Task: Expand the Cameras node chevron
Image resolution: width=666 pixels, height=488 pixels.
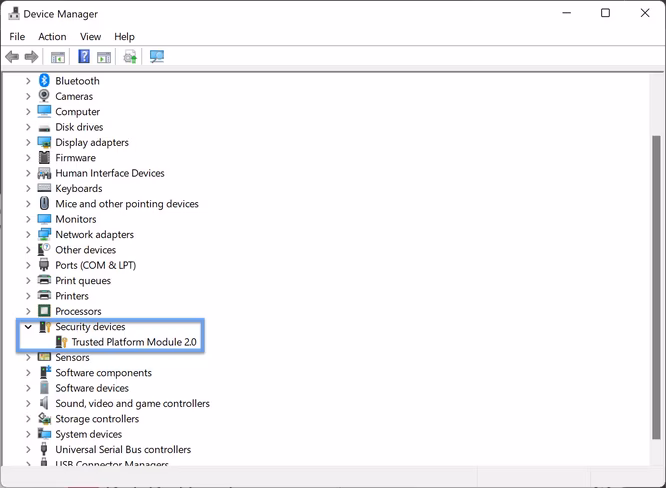Action: point(28,96)
